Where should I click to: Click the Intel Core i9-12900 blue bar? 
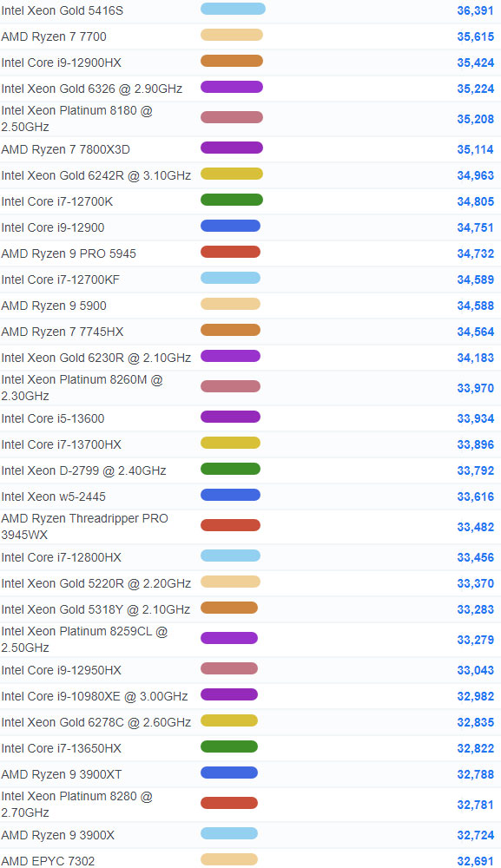pos(230,227)
